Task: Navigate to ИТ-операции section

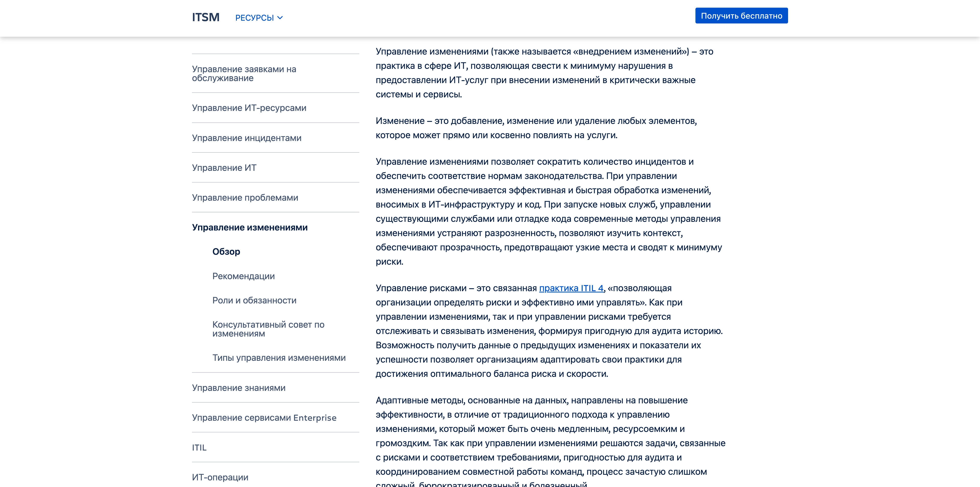Action: pos(220,477)
